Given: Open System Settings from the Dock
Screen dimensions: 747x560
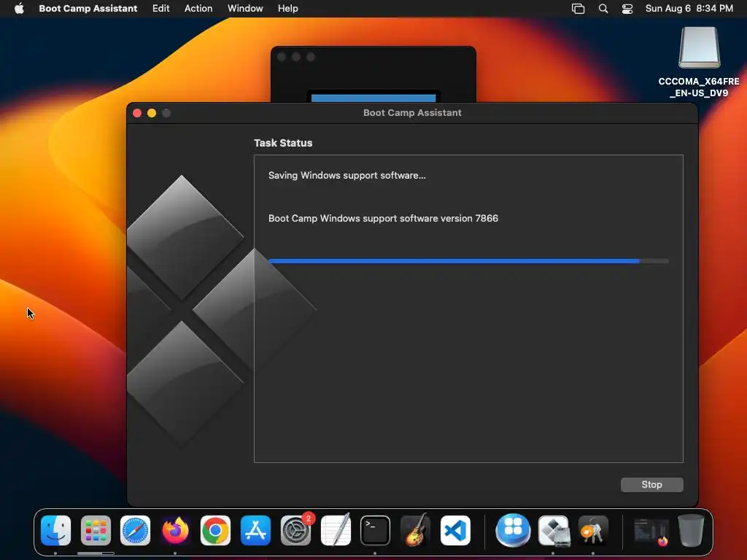Looking at the screenshot, I should (295, 530).
